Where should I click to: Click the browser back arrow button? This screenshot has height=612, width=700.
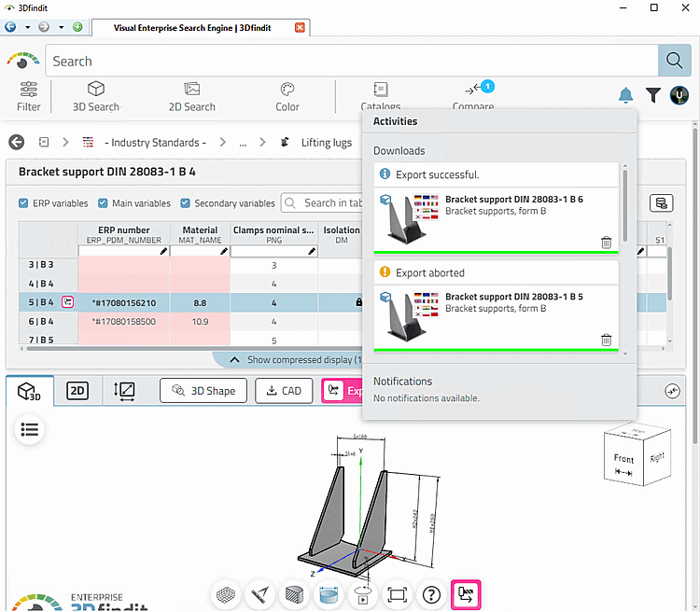[x=10, y=27]
